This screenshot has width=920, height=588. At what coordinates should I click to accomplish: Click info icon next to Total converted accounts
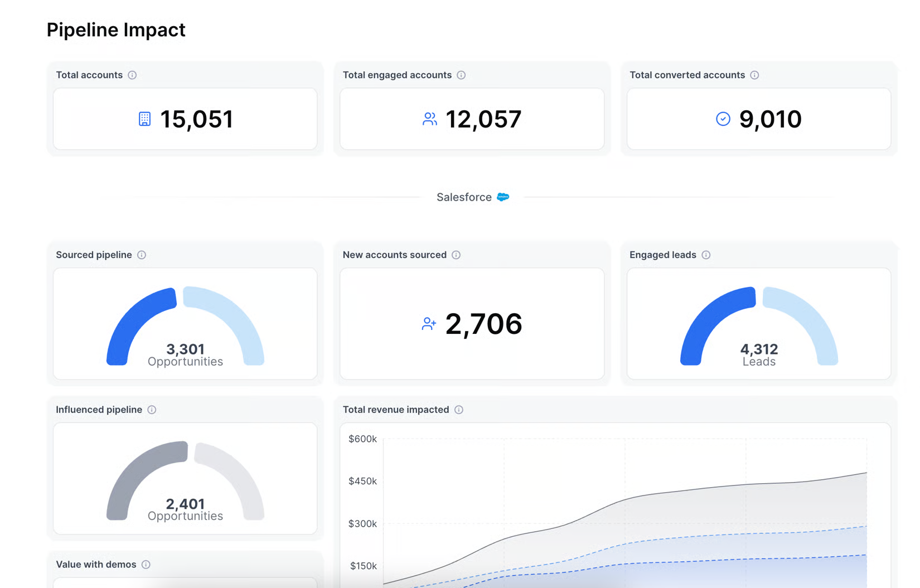pyautogui.click(x=754, y=75)
